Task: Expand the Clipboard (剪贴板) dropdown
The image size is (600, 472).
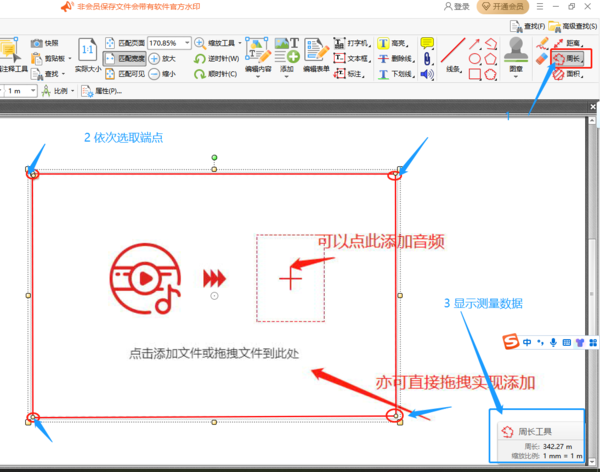Action: click(70, 59)
